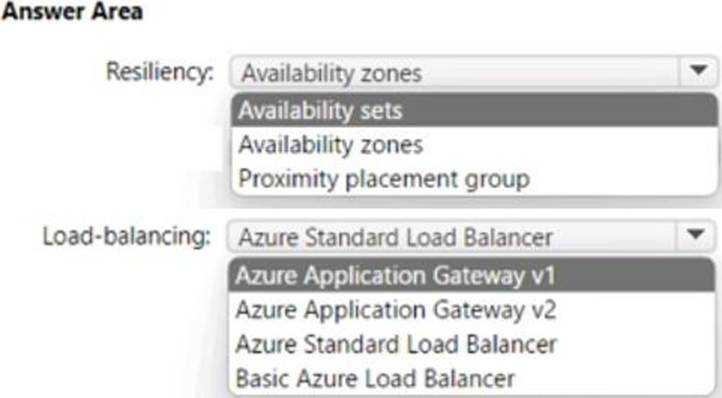The image size is (722, 398).
Task: Select Availability sets from the list
Action: [x=474, y=111]
